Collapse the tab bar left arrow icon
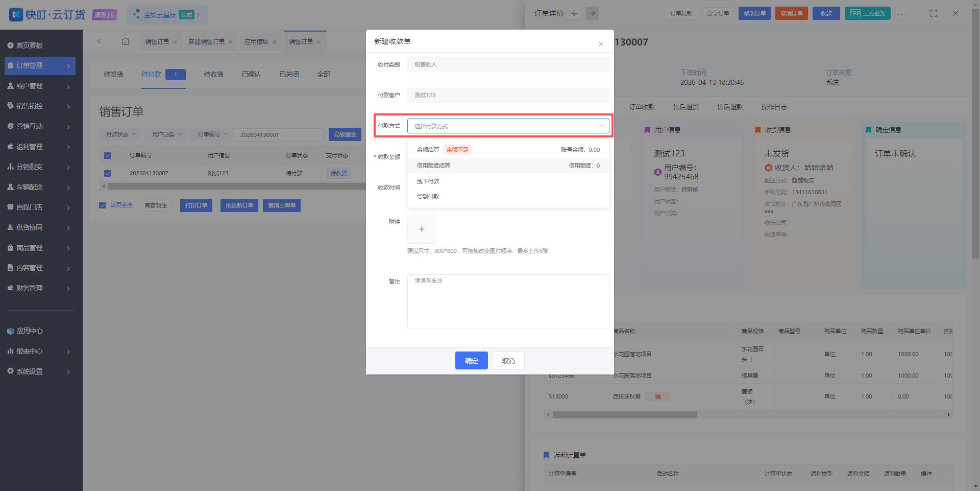This screenshot has width=980, height=491. (99, 41)
